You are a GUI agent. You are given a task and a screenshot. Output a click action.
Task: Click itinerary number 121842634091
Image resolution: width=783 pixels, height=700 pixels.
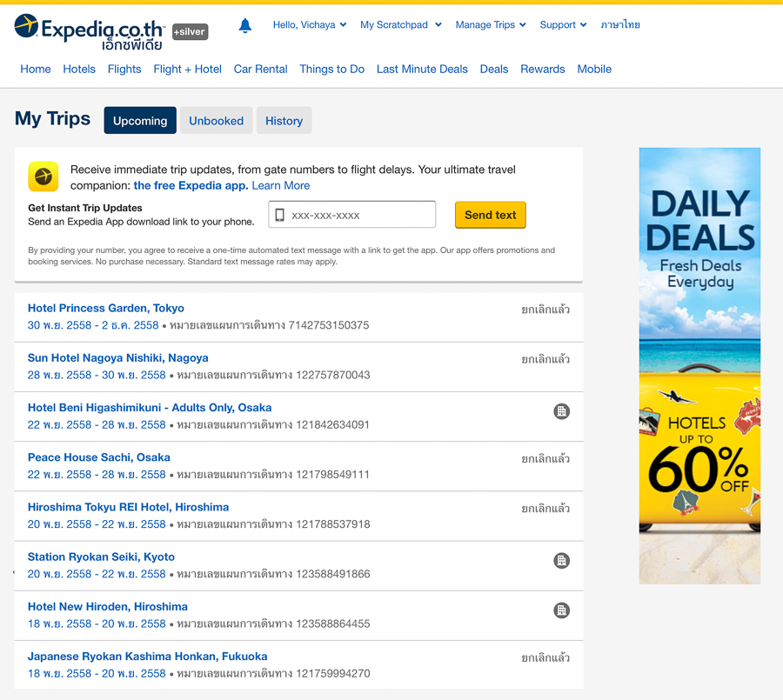[333, 425]
